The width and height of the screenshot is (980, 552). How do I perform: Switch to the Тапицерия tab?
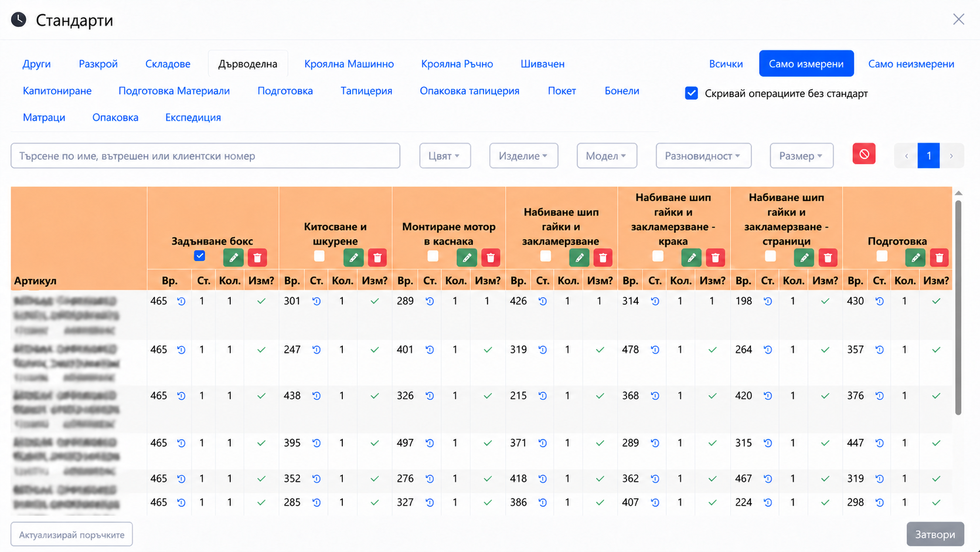tap(366, 91)
